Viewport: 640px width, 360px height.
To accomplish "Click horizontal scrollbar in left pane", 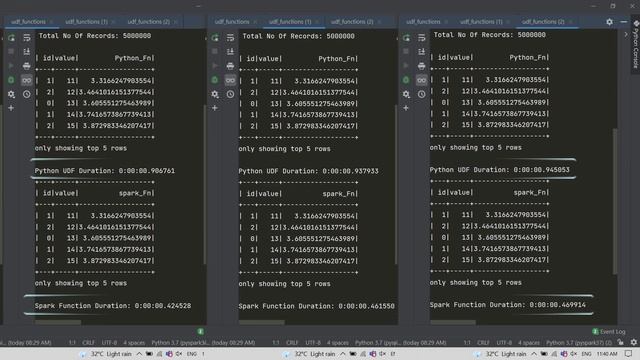I will tap(58, 322).
